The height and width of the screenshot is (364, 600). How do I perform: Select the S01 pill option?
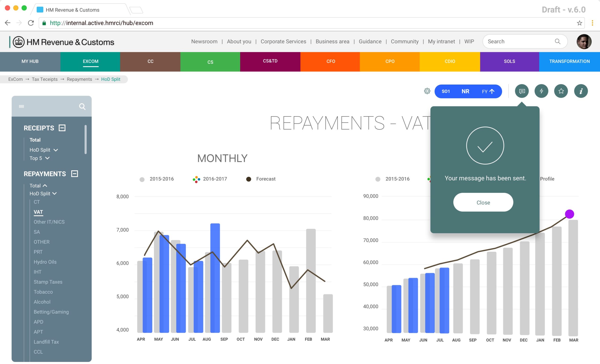tap(446, 91)
